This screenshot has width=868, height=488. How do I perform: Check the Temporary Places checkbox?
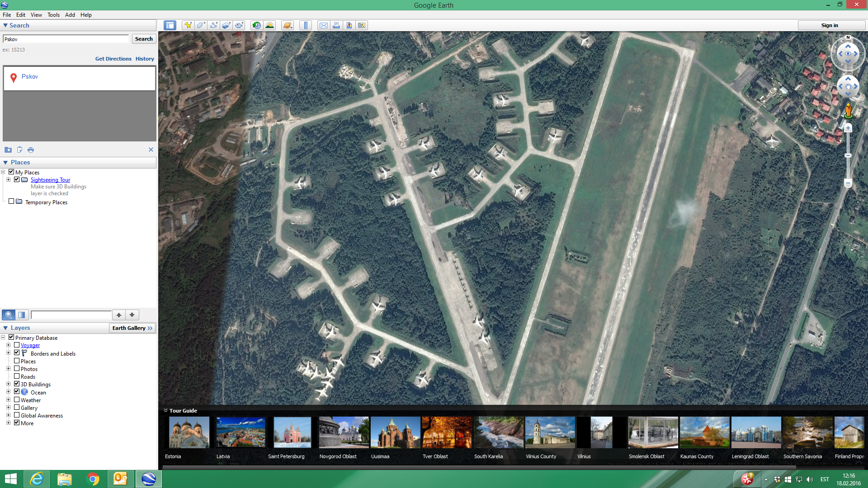[x=11, y=202]
